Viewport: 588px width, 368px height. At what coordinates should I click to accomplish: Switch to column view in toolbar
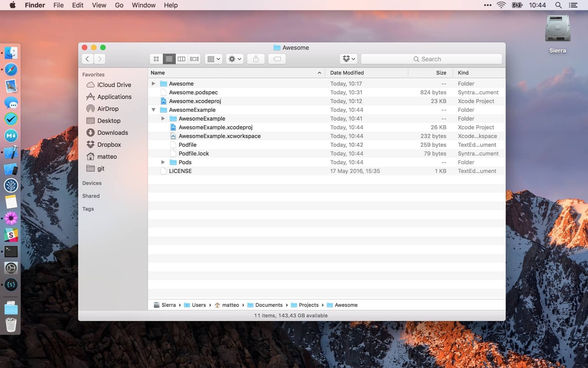[182, 59]
